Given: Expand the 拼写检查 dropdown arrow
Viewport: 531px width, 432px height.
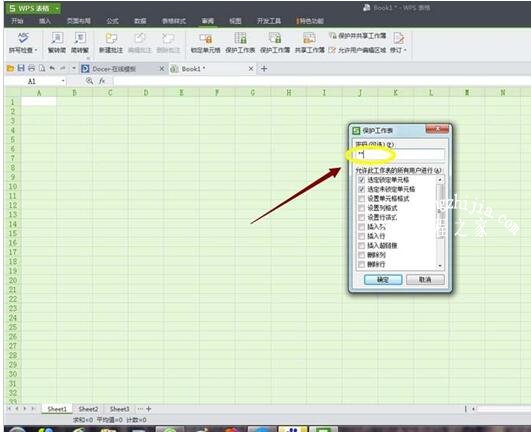Looking at the screenshot, I should [x=36, y=50].
